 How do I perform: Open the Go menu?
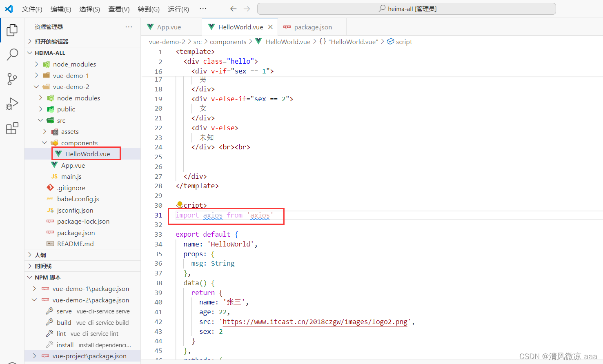[149, 9]
